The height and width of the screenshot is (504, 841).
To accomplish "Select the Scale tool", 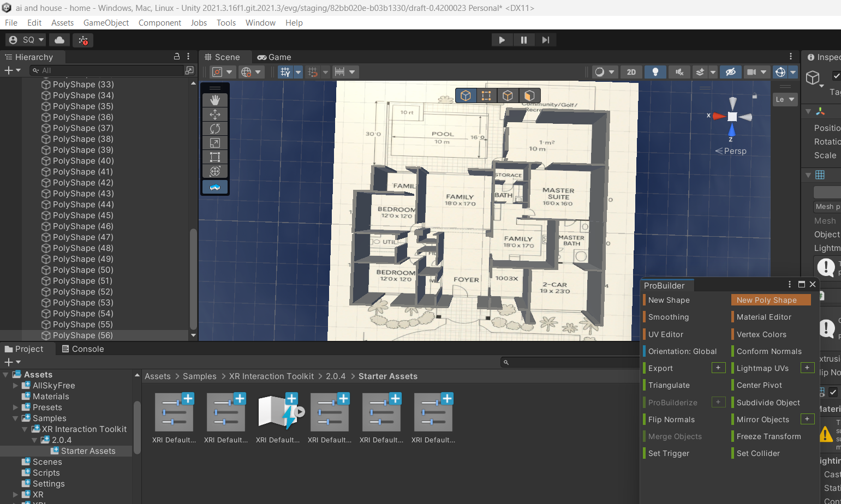I will (215, 143).
